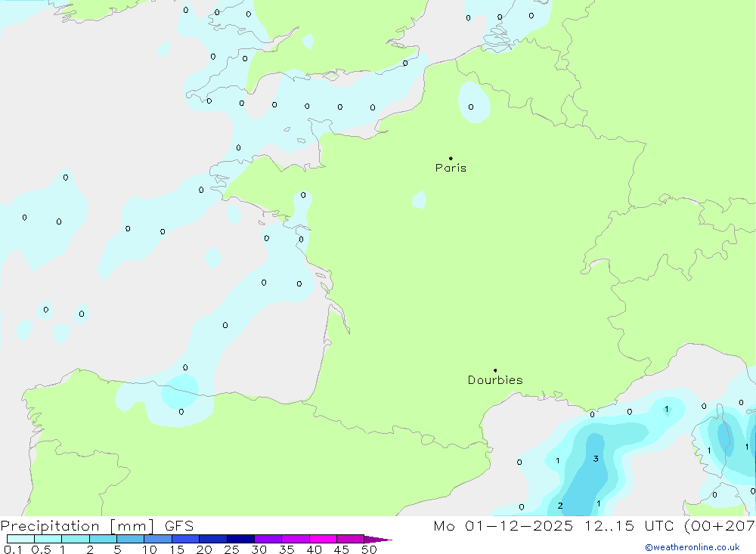Screen dimensions: 756x554
Task: Click the 0.1–0.5 mm lightest cyan legend swatch
Action: click(20, 539)
